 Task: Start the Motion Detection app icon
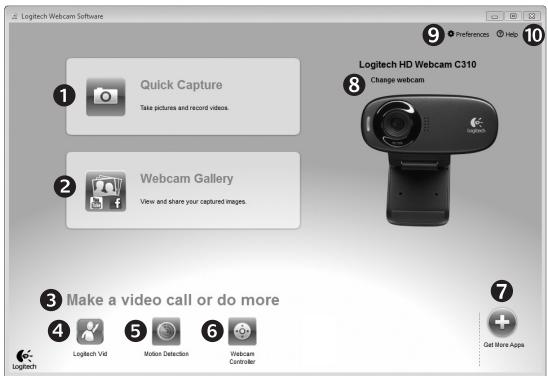click(x=166, y=331)
